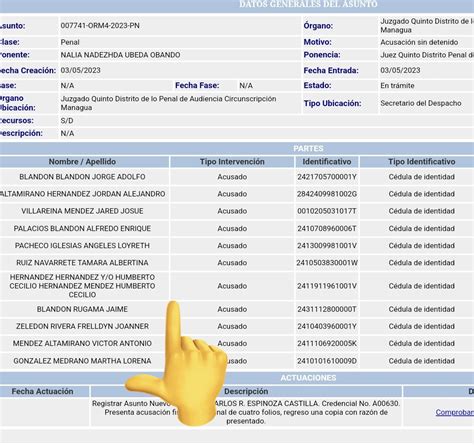The image size is (474, 445).
Task: Click Motivo value Acusación sin detenido
Action: tap(419, 42)
